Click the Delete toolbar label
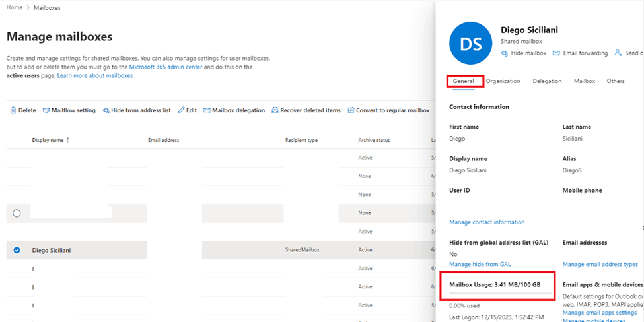 27,110
